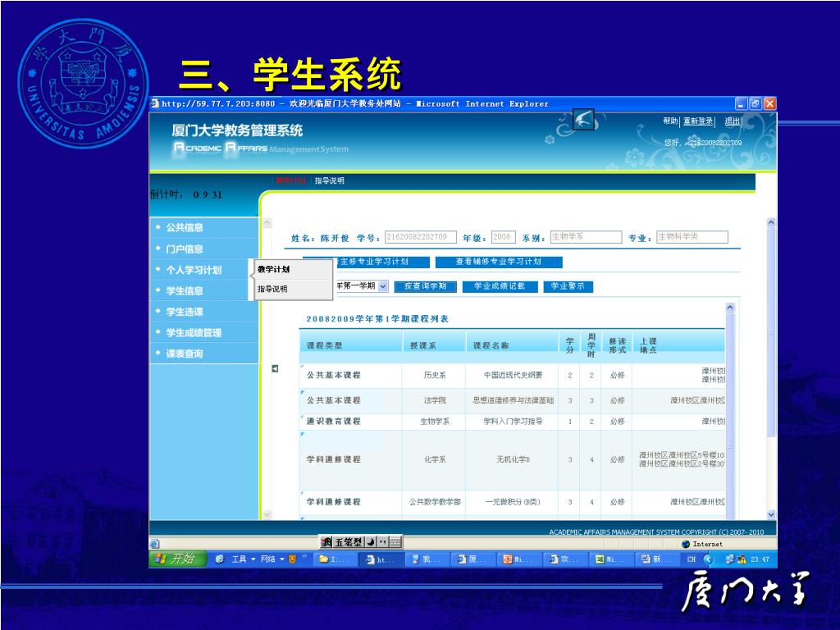The width and height of the screenshot is (840, 630).
Task: Click the CH language indicator in tray
Action: 691,559
